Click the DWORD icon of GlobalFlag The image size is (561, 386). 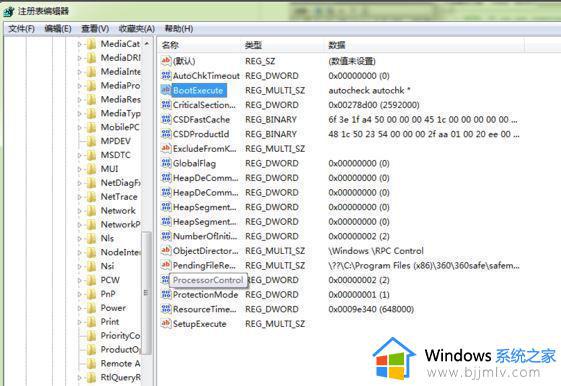[166, 163]
